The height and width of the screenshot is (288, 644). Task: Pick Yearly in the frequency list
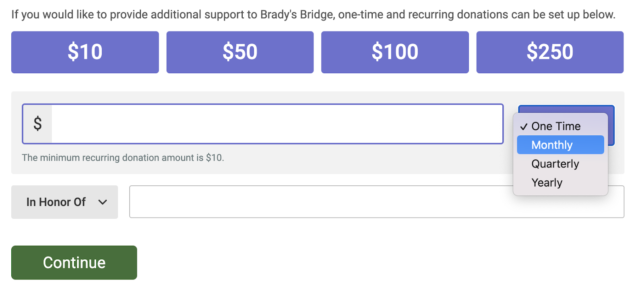tap(547, 183)
